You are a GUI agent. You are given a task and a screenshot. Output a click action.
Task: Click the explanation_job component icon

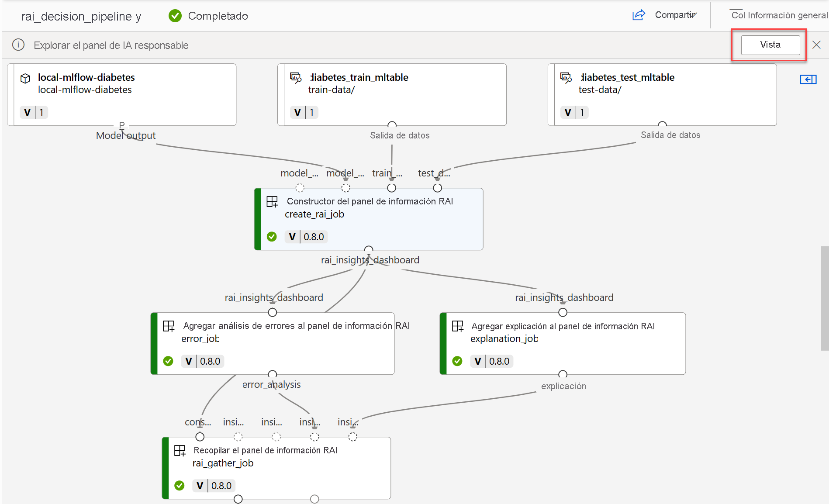(458, 326)
